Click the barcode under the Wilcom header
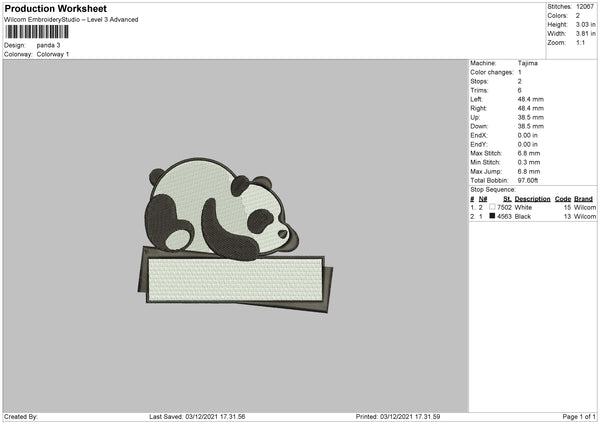Screen dimensions: 600x424 37,32
